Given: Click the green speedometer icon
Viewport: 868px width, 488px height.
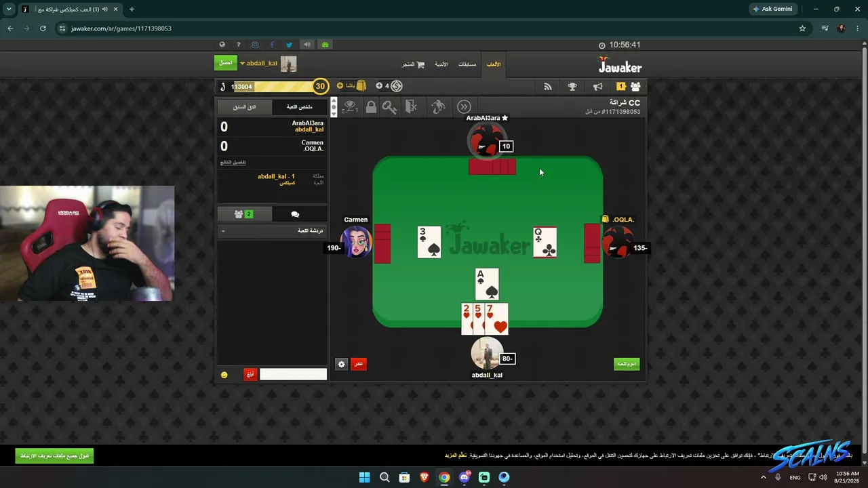Looking at the screenshot, I should point(325,45).
